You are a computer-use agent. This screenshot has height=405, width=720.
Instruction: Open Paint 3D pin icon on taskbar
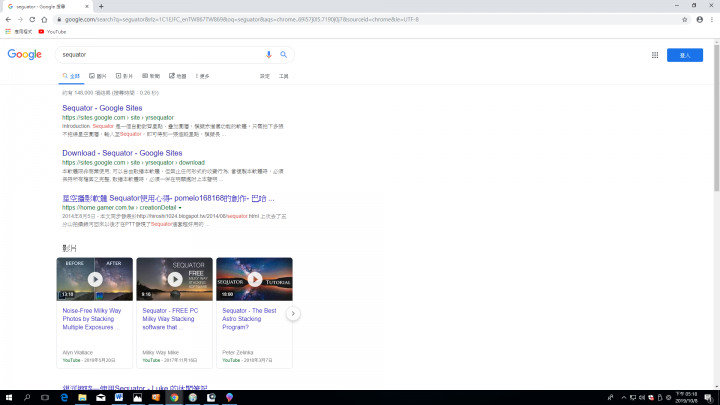pyautogui.click(x=229, y=398)
